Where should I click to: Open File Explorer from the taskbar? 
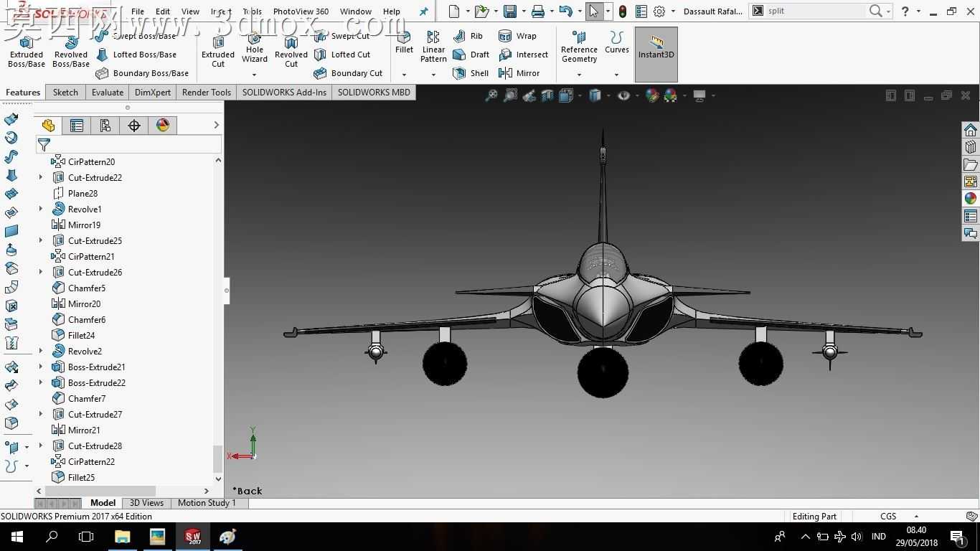(122, 536)
